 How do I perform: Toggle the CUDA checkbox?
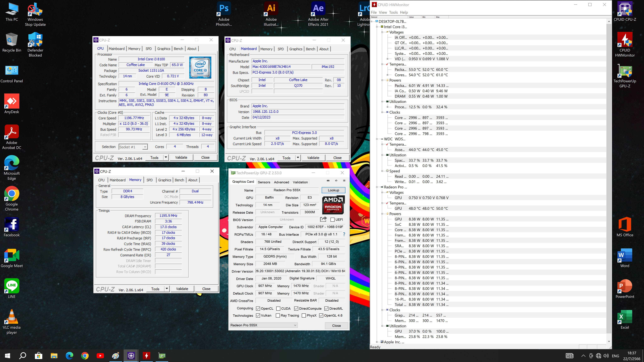278,309
